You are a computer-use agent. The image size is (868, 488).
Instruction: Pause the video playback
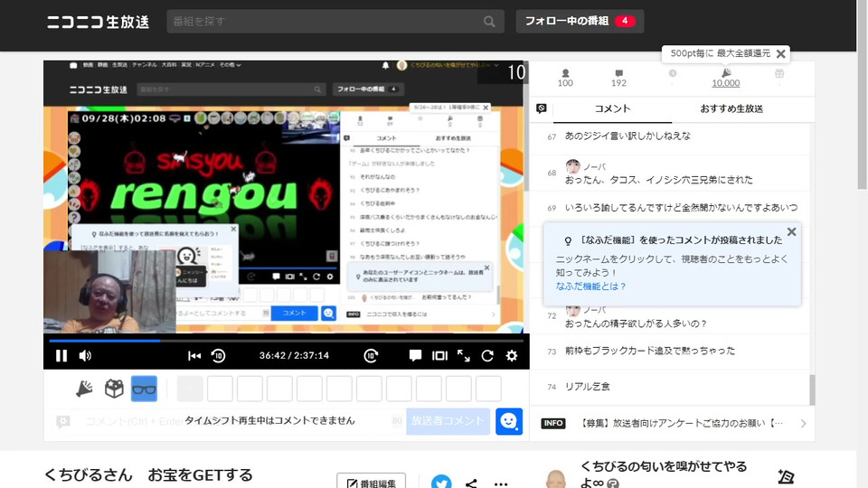pos(61,356)
